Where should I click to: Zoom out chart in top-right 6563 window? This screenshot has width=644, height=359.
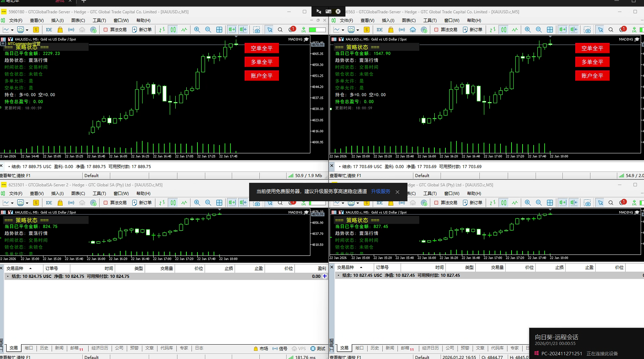coord(539,30)
